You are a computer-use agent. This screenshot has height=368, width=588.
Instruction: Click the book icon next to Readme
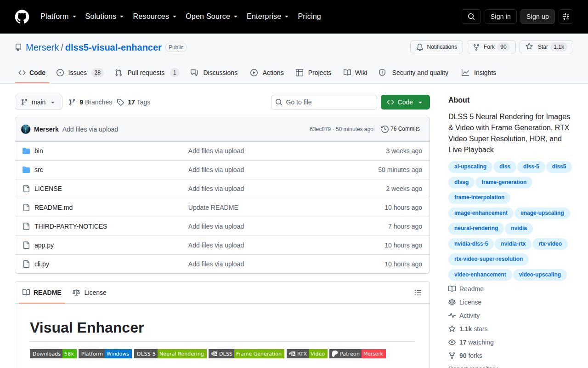pyautogui.click(x=452, y=289)
